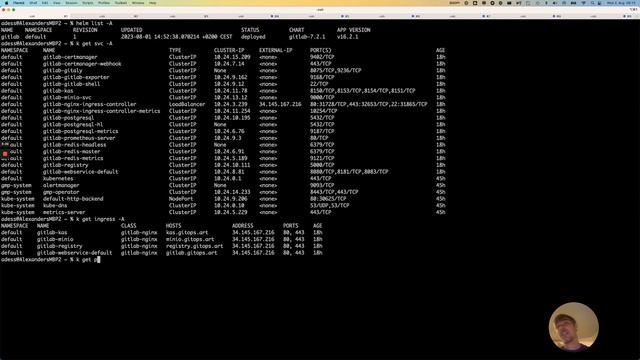Open the Window menu
The height and width of the screenshot is (360, 640).
pos(138,3)
